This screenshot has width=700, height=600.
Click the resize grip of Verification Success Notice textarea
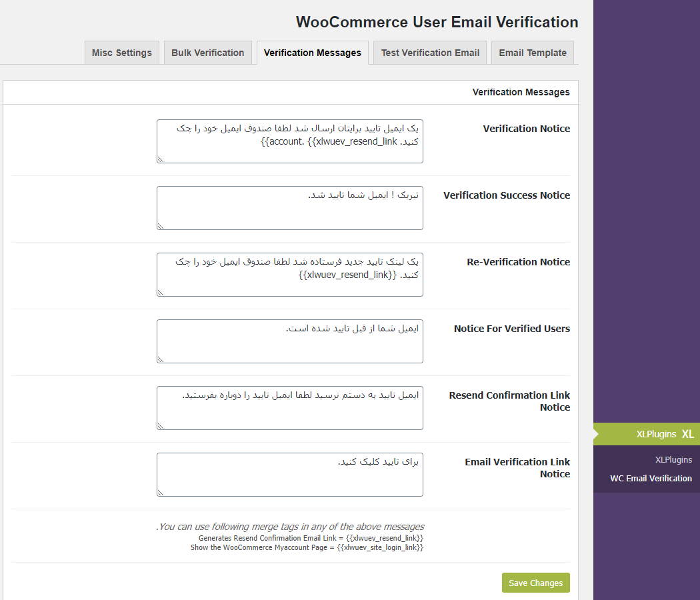(161, 227)
